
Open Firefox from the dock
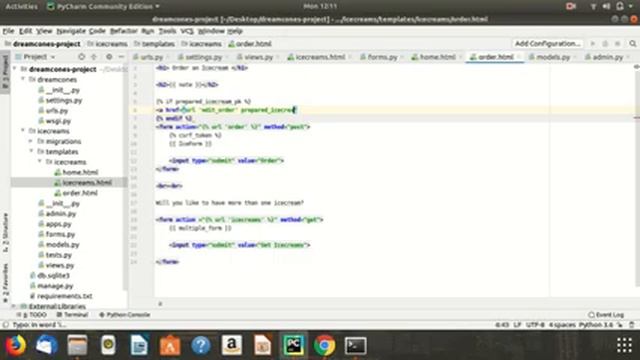click(16, 345)
